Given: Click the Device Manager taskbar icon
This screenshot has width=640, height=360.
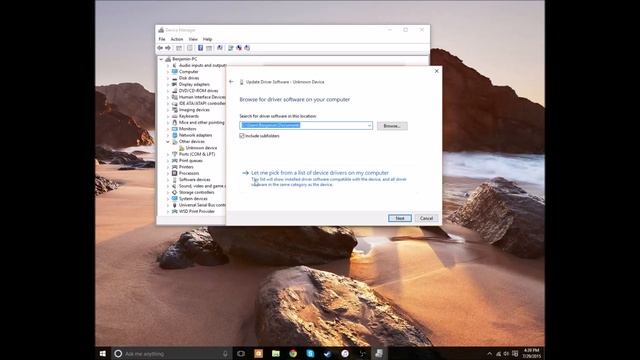Looking at the screenshot, I should [379, 353].
